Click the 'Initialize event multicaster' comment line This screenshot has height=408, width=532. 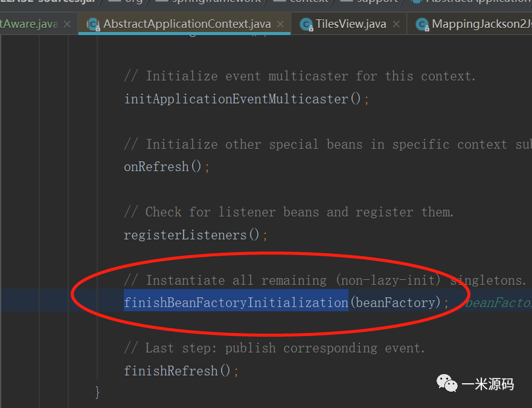300,76
